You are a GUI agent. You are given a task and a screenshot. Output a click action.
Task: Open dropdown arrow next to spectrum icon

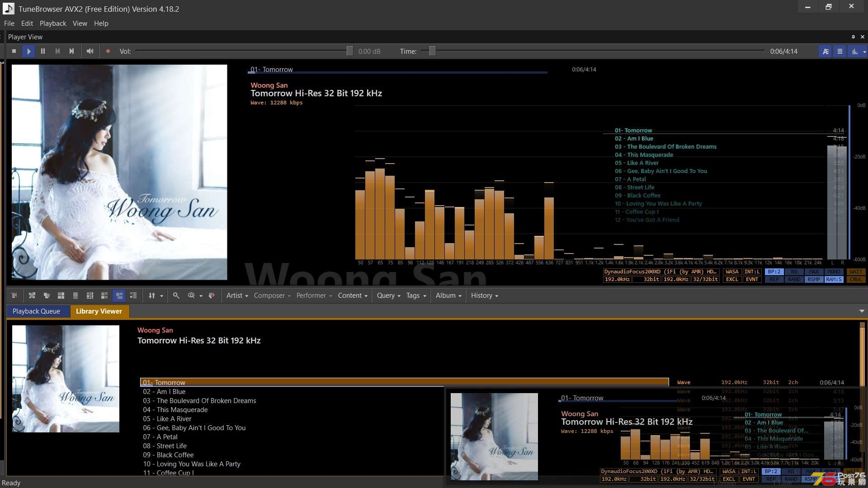pos(864,52)
